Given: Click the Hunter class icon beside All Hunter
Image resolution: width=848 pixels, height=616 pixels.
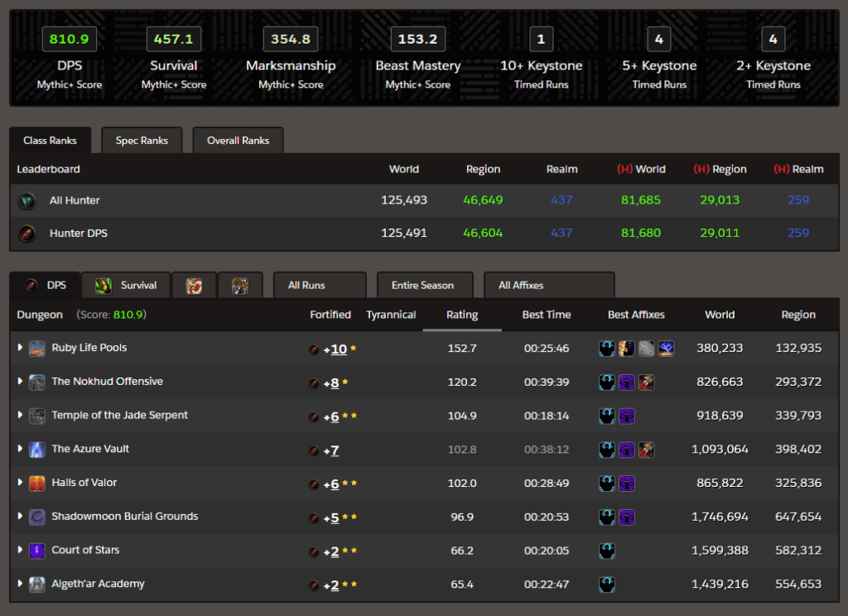Looking at the screenshot, I should pos(28,200).
